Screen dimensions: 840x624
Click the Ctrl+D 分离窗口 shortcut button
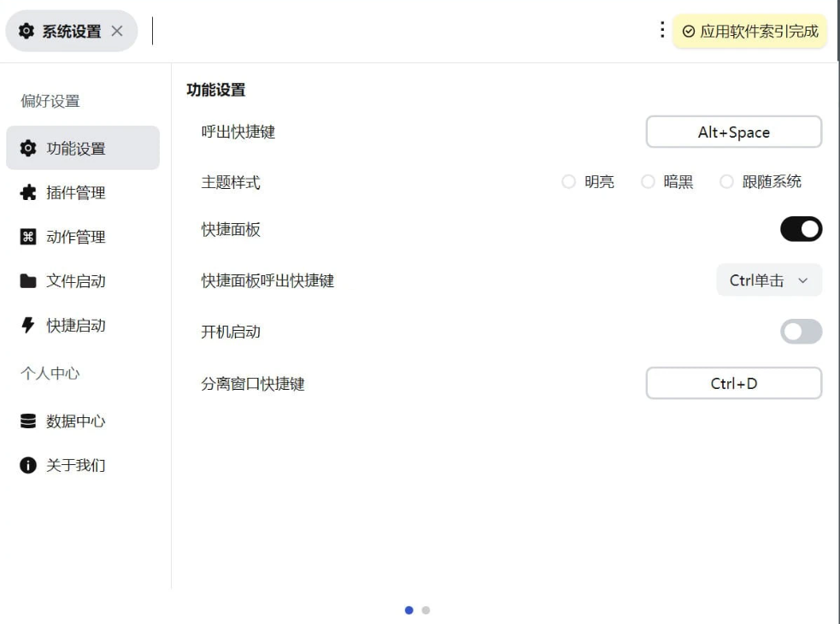[x=733, y=383]
